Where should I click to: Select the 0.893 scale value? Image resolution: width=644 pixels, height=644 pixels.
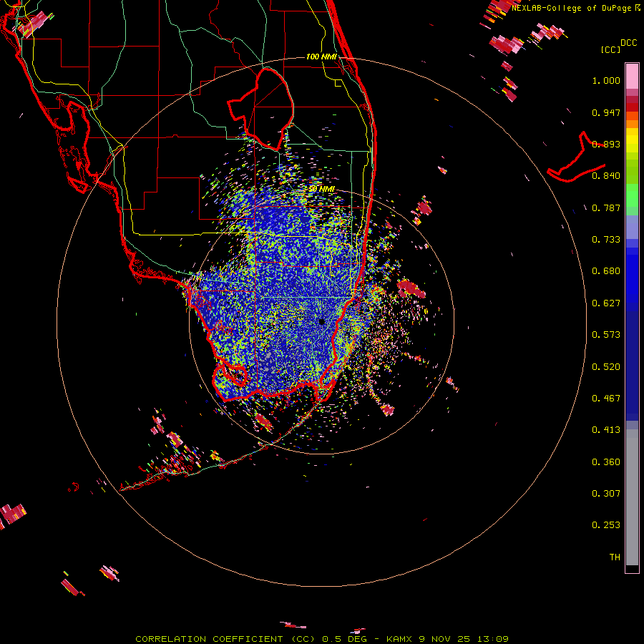click(606, 144)
